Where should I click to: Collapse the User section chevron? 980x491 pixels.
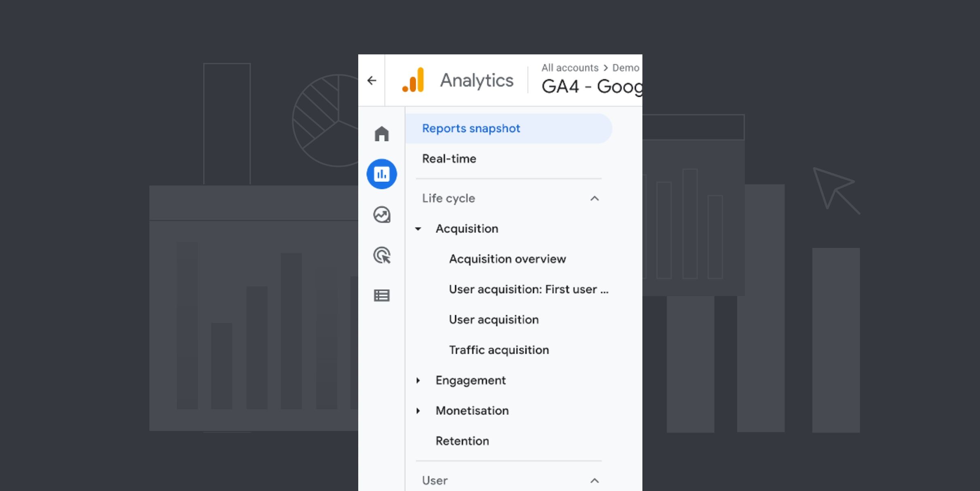coord(594,481)
